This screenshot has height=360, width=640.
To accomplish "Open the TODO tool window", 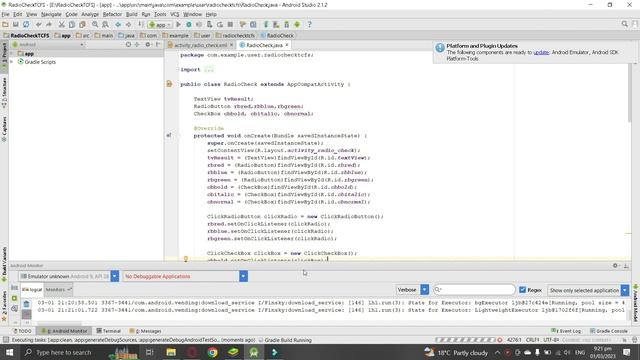I will click(22, 331).
